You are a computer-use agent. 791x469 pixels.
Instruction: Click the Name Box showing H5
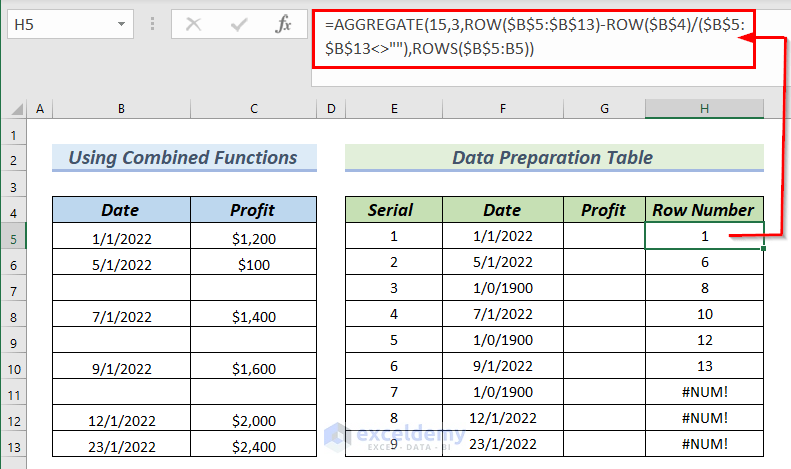(x=58, y=24)
